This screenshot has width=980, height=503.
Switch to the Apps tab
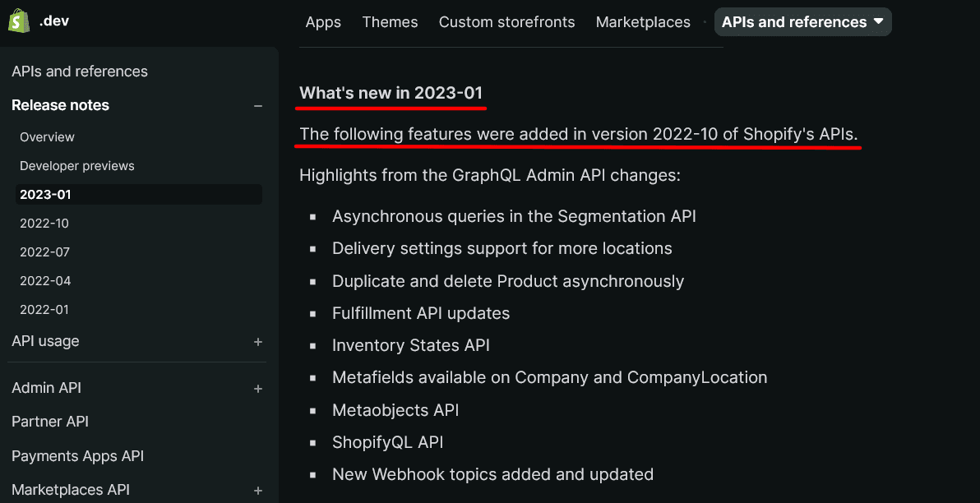[323, 22]
